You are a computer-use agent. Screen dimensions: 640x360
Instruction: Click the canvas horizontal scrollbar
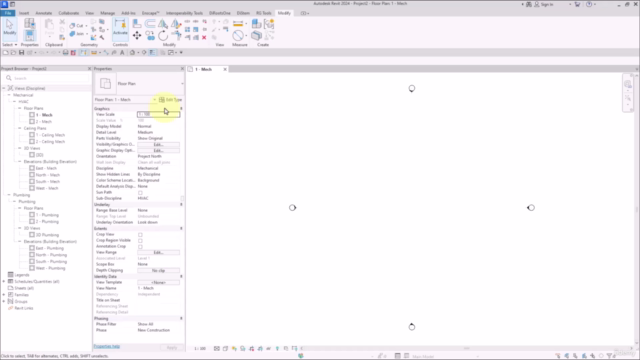click(x=467, y=349)
